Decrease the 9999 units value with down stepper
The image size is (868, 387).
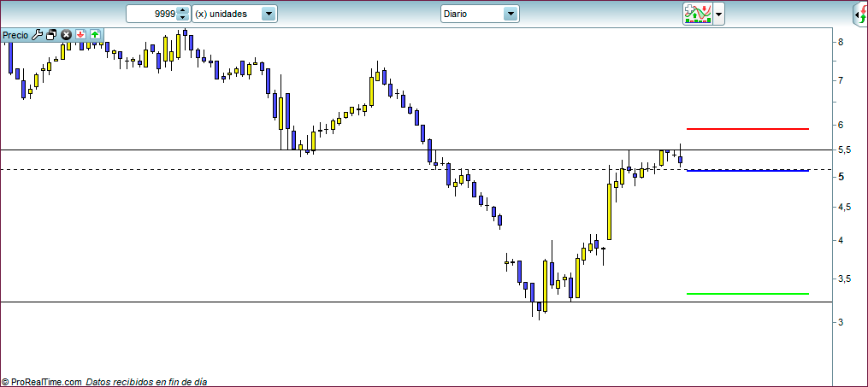(x=182, y=18)
